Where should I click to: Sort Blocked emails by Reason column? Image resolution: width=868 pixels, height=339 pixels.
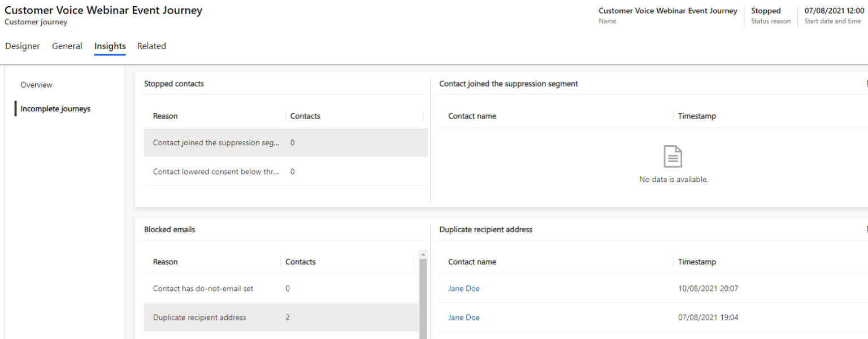[x=165, y=262]
